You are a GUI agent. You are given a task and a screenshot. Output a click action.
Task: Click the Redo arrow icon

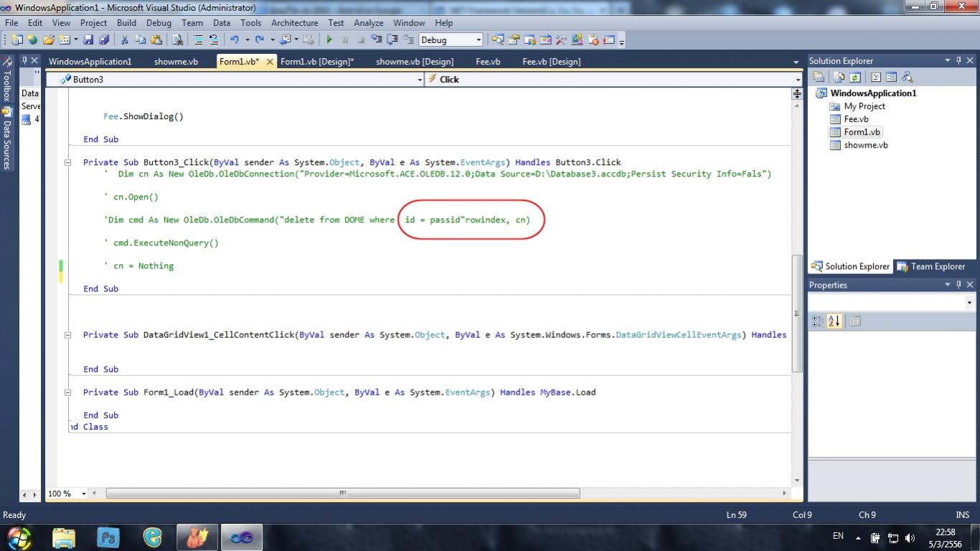click(259, 39)
